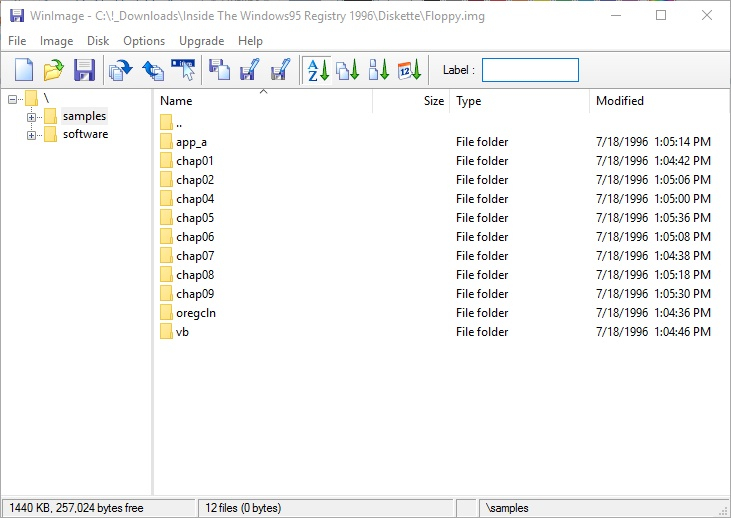Viewport: 731px width, 518px height.
Task: Click the Read disk toolbar icon
Action: [x=121, y=70]
